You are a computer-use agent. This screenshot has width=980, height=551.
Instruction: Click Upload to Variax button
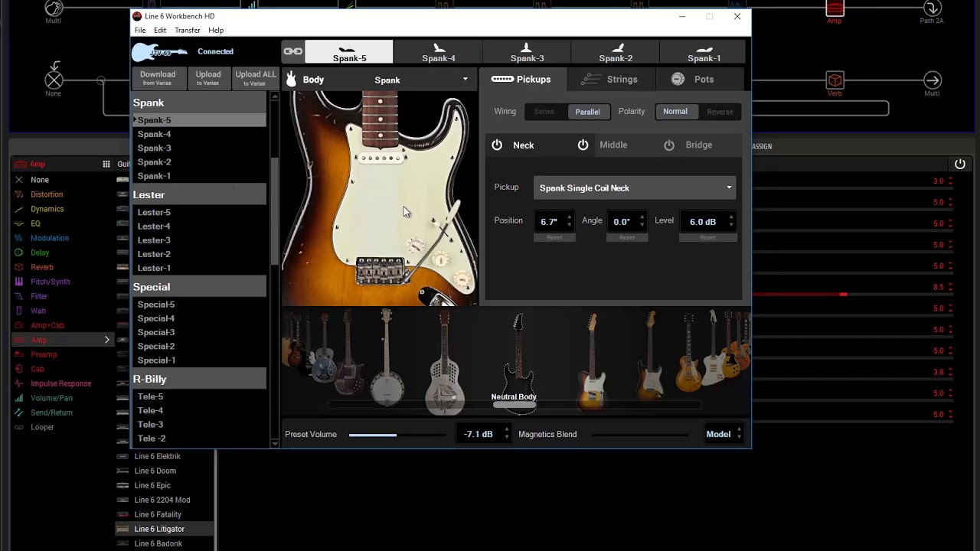coord(208,77)
